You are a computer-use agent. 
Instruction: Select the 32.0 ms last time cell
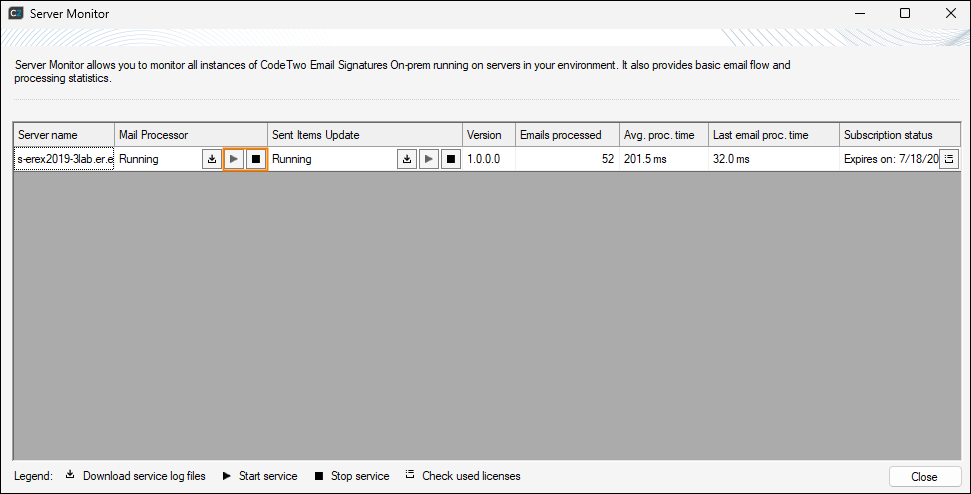point(774,159)
